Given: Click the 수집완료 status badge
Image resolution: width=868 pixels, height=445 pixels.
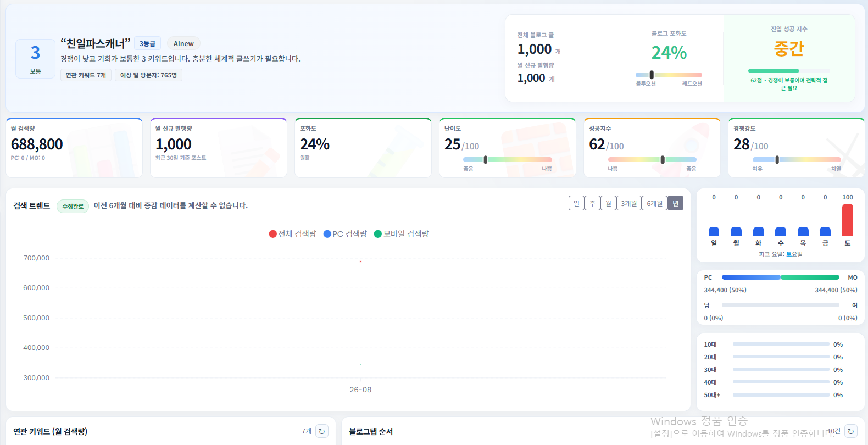Looking at the screenshot, I should click(x=73, y=206).
